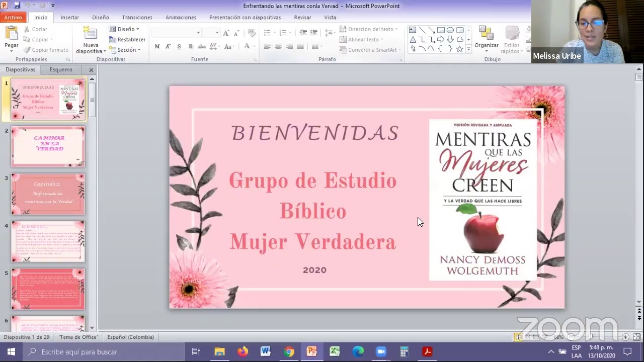This screenshot has height=362, width=644.
Task: Toggle text shadow formatting
Action: 190,46
